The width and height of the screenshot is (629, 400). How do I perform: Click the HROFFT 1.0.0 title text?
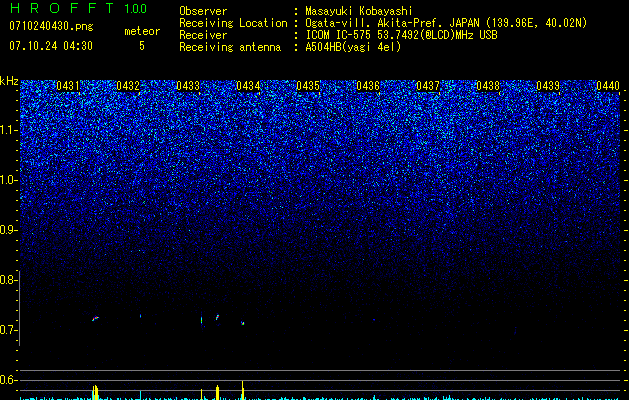click(x=78, y=8)
